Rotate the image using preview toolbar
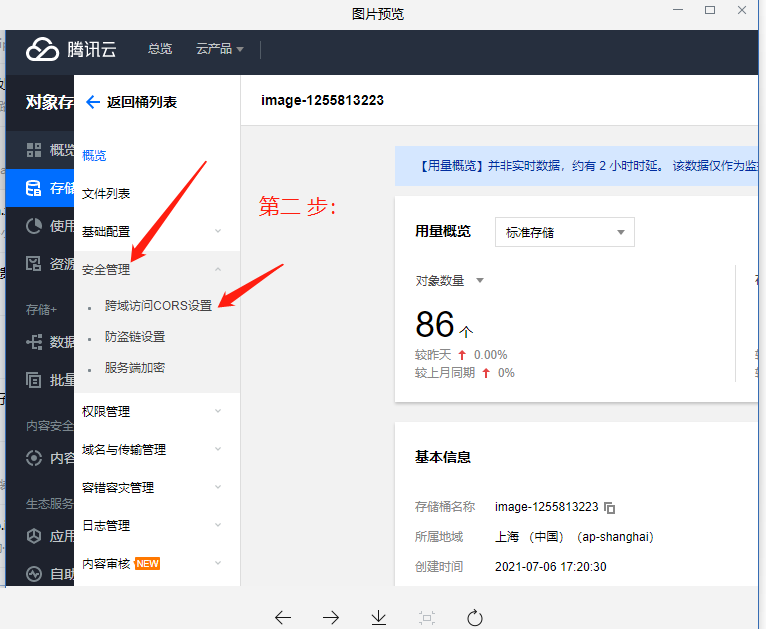This screenshot has height=629, width=766. tap(475, 617)
